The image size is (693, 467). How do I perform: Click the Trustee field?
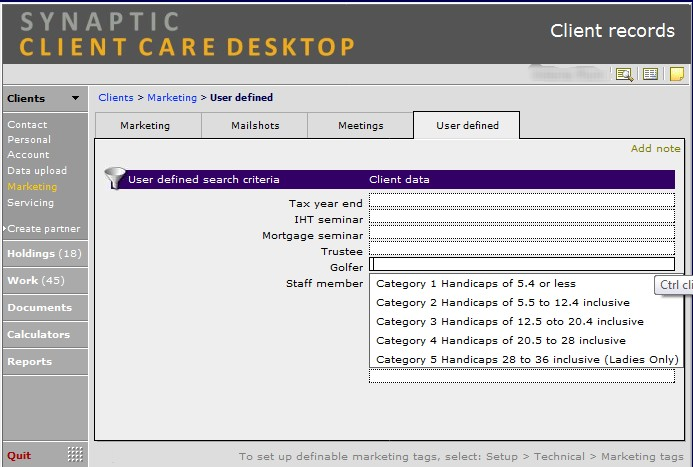point(522,248)
